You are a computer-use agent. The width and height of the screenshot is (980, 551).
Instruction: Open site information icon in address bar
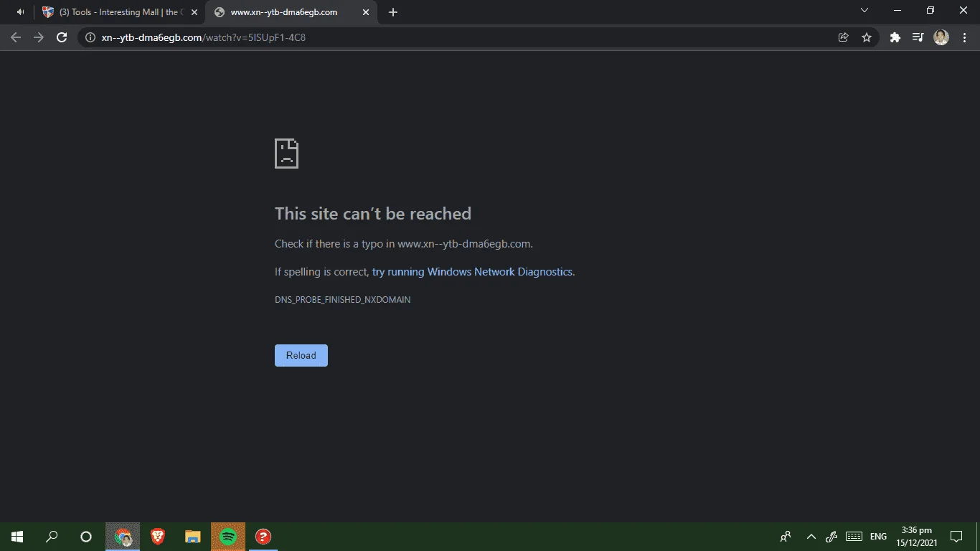pos(90,37)
